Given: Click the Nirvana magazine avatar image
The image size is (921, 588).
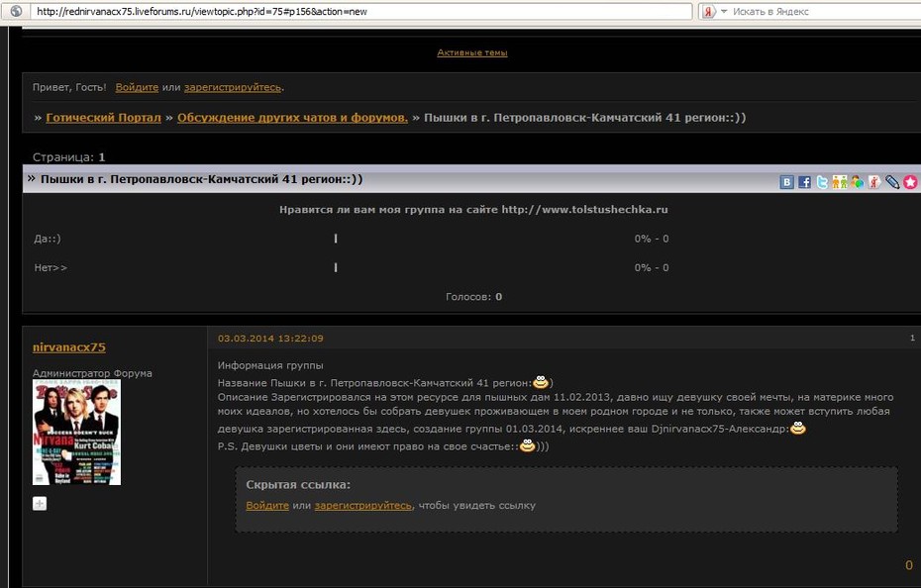Looking at the screenshot, I should [x=76, y=433].
